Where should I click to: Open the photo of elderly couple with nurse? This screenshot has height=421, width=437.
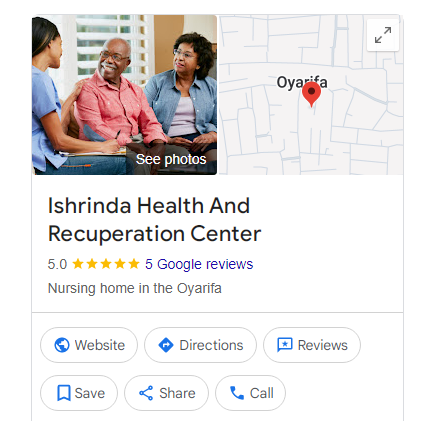point(124,94)
